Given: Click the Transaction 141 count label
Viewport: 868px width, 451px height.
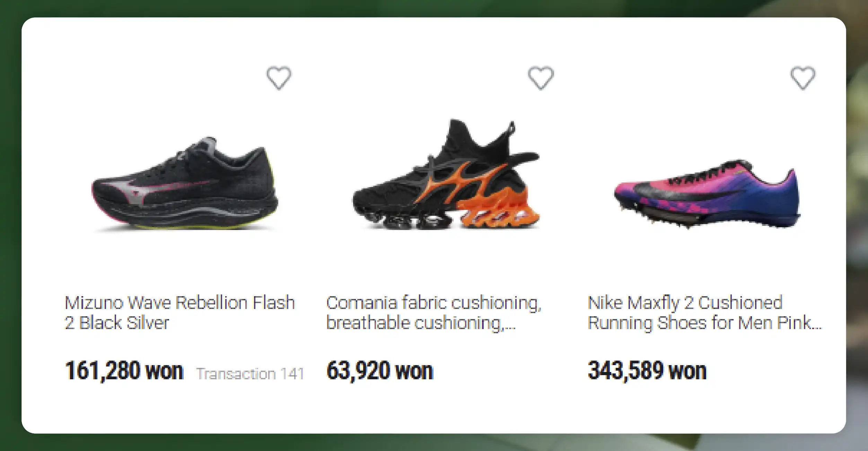Looking at the screenshot, I should (x=250, y=374).
